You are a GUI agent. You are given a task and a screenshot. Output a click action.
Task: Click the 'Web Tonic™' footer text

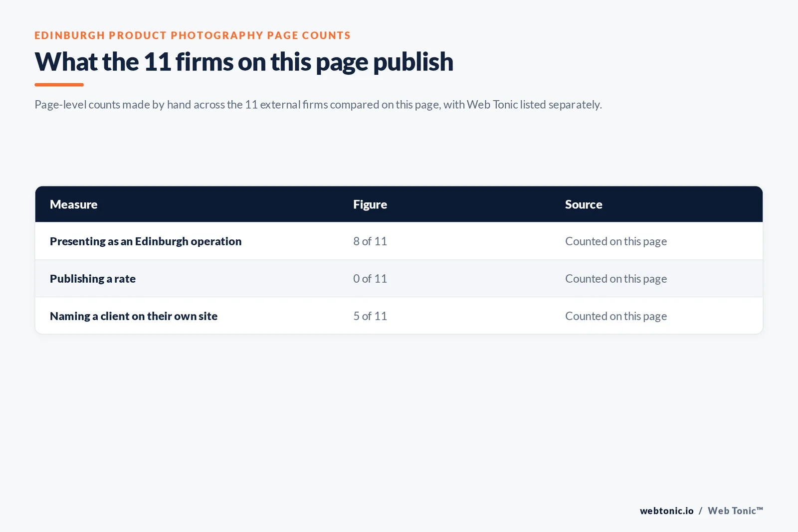point(736,511)
